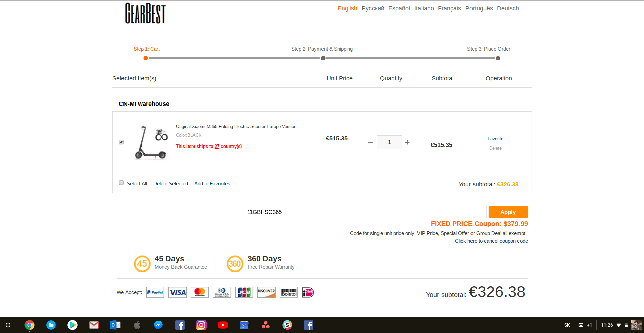
Task: Add scooter to Favorite
Action: (x=495, y=139)
